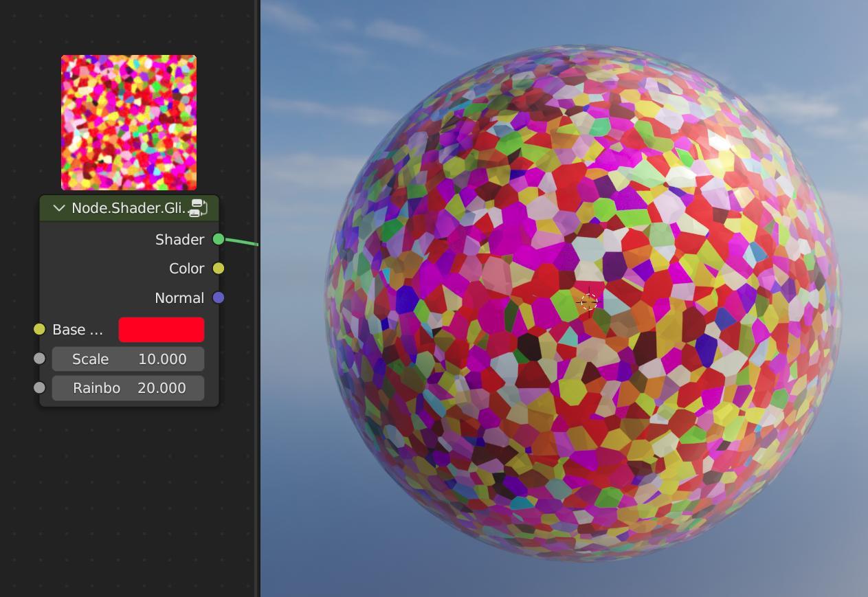Viewport: 868px width, 597px height.
Task: Select the node title Node.Shader.Gli
Action: click(130, 208)
